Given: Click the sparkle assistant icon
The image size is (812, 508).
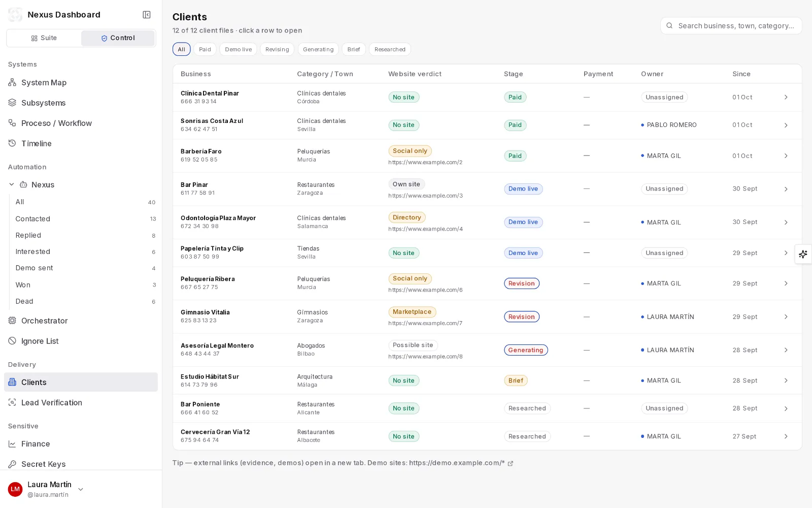Looking at the screenshot, I should tap(803, 254).
